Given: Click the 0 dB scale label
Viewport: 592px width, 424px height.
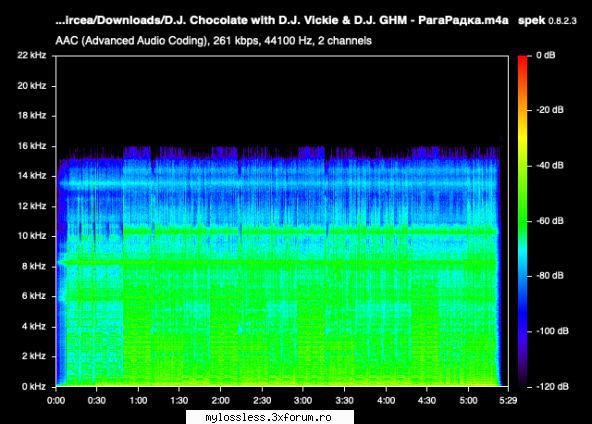Looking at the screenshot, I should pos(546,55).
